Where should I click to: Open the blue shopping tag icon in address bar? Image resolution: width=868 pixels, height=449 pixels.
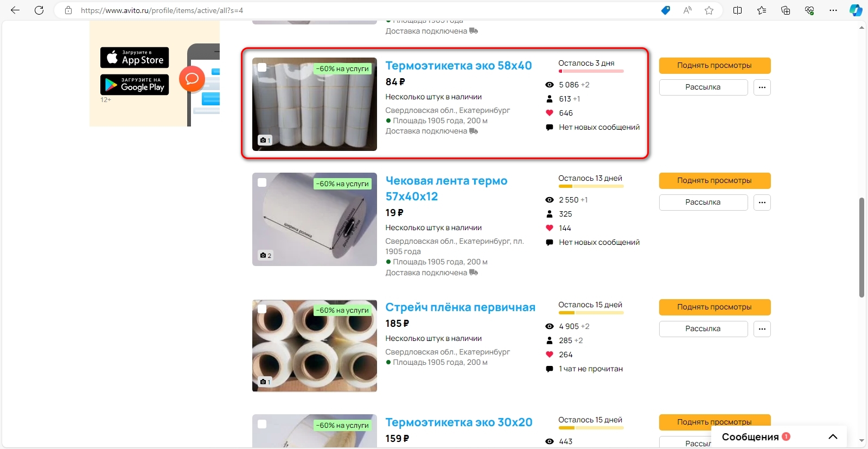pos(666,10)
